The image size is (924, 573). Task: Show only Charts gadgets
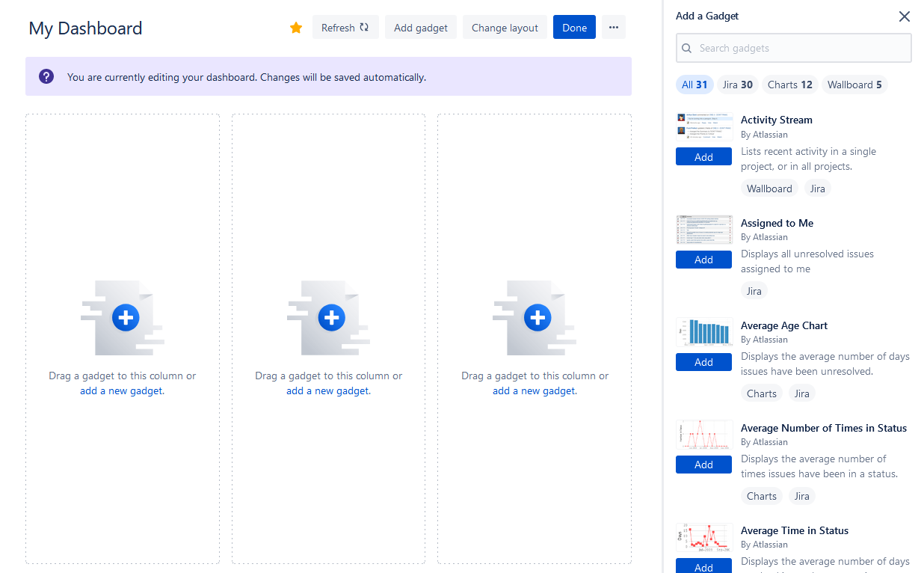click(789, 85)
